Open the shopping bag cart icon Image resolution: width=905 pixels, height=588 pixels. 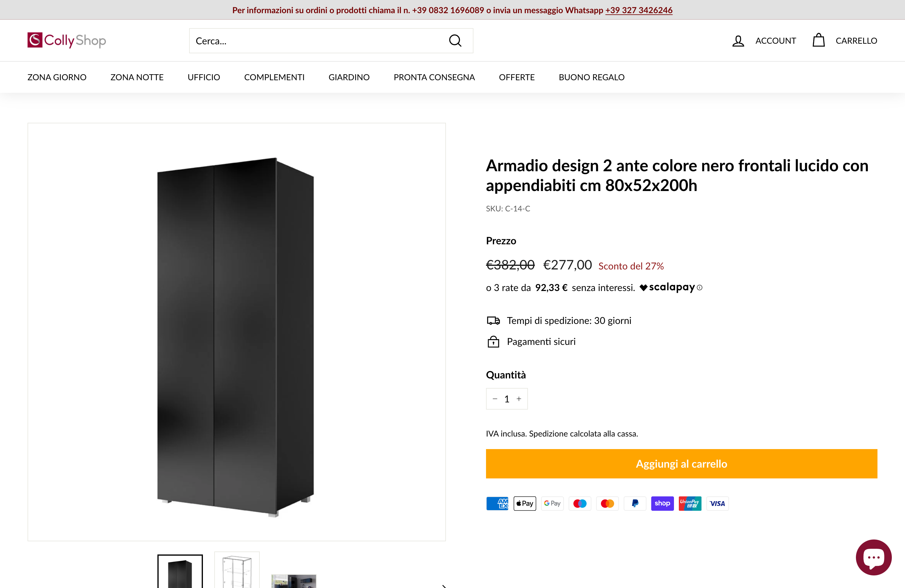pos(818,40)
